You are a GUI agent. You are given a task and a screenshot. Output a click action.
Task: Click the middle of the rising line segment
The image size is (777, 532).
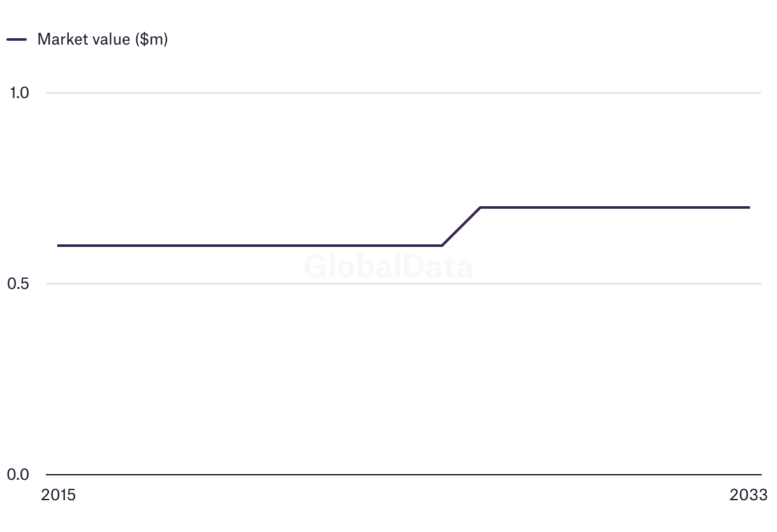(461, 227)
